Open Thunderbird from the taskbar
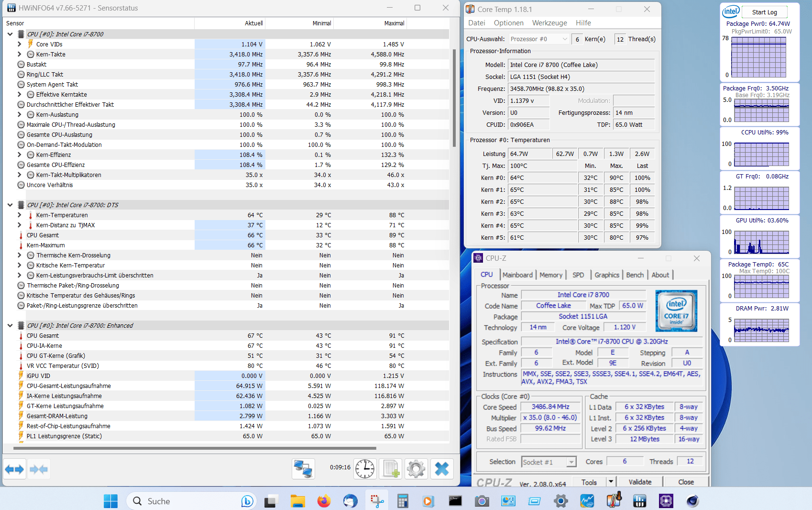The height and width of the screenshot is (510, 812). [x=350, y=501]
